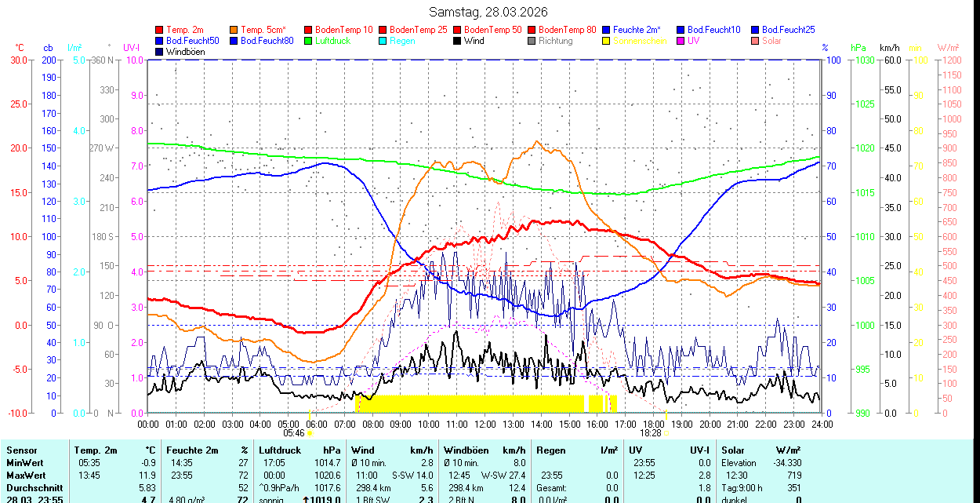Click the chart title Samstag, 28.03.2026
Screen dimensions: 980x503
[x=488, y=12]
